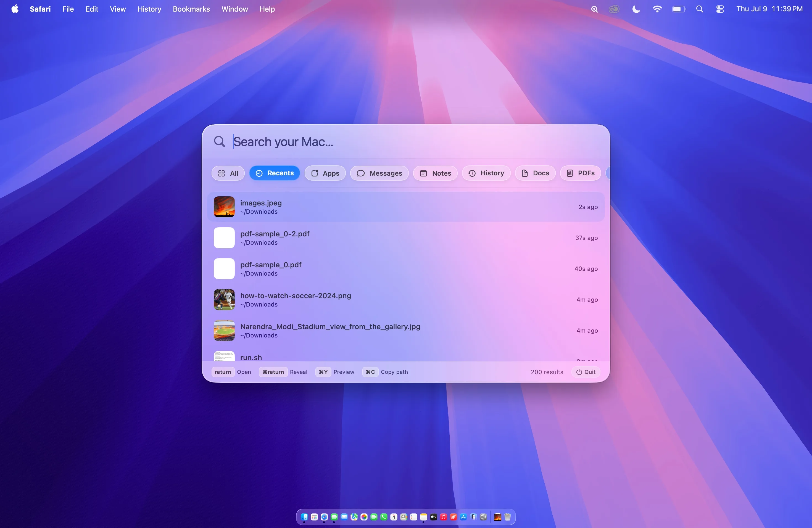
Task: Select the Narendra_Modi_Stadium jpg result
Action: click(406, 331)
